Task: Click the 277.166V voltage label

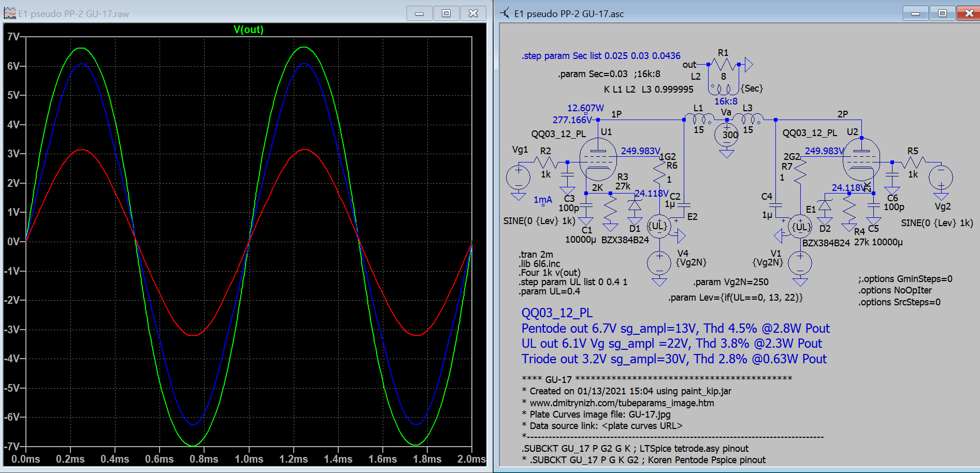Action: [572, 120]
